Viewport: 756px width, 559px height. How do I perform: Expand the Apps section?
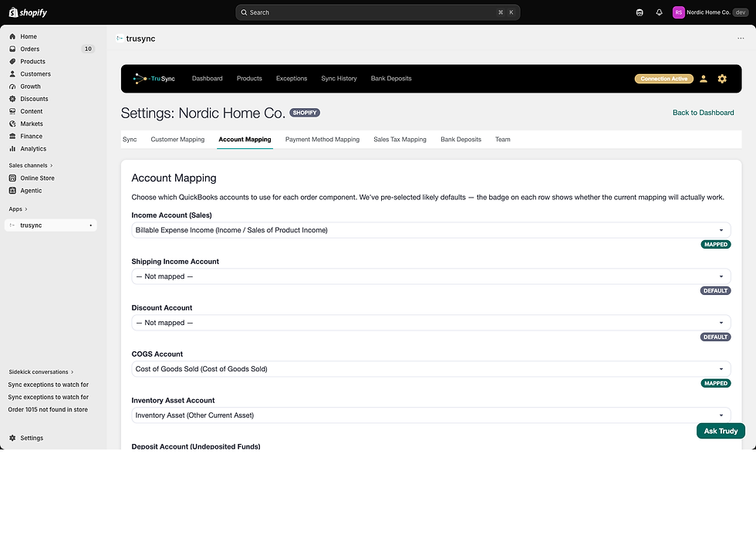18,209
